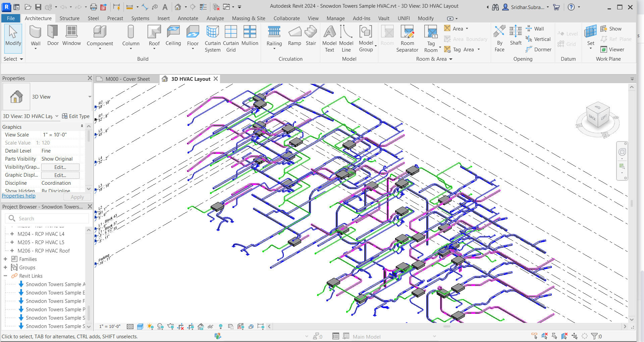This screenshot has height=342, width=644.
Task: Expand the Families node in Project Browser
Action: (x=5, y=259)
